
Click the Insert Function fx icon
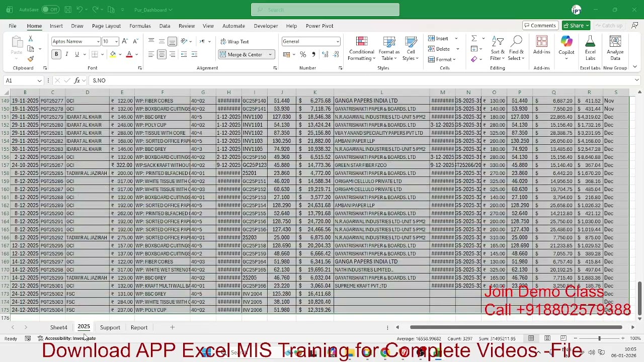click(77, 80)
